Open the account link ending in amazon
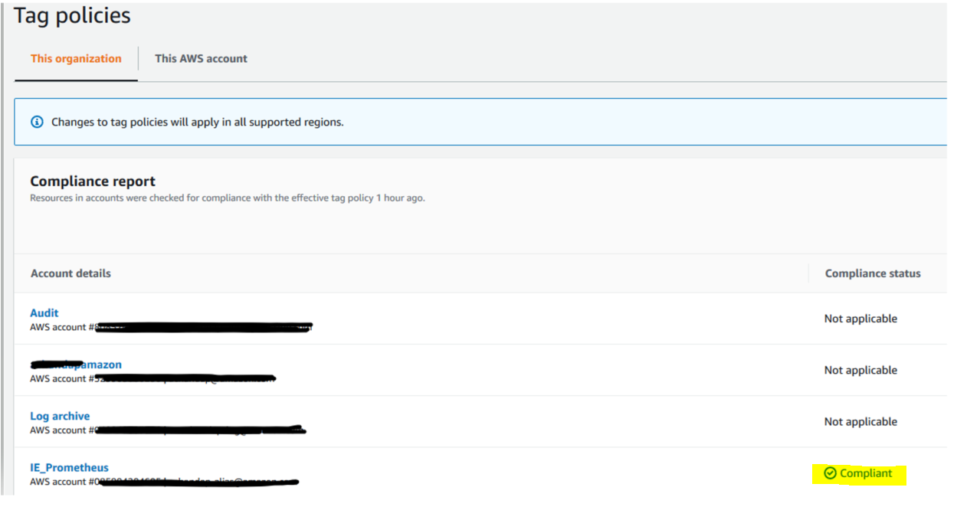Screen dimensions: 980x520 [76, 365]
